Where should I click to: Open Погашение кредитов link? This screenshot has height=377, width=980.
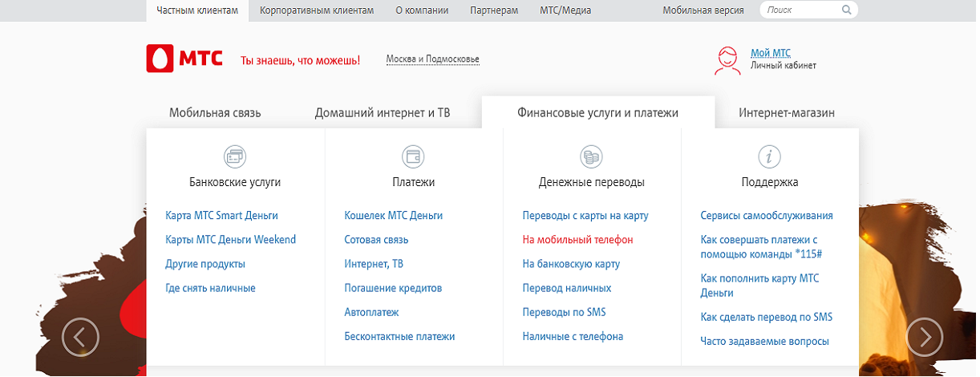[x=393, y=288]
